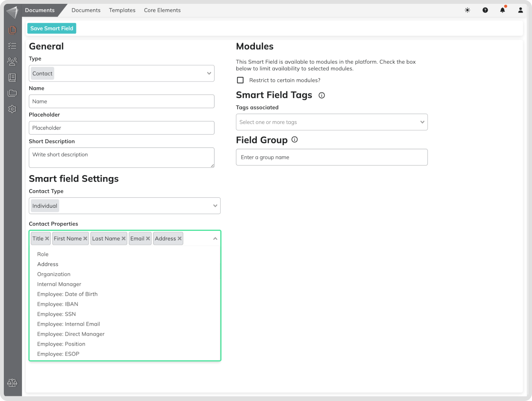Click the help question mark icon
This screenshot has width=532, height=401.
click(485, 10)
